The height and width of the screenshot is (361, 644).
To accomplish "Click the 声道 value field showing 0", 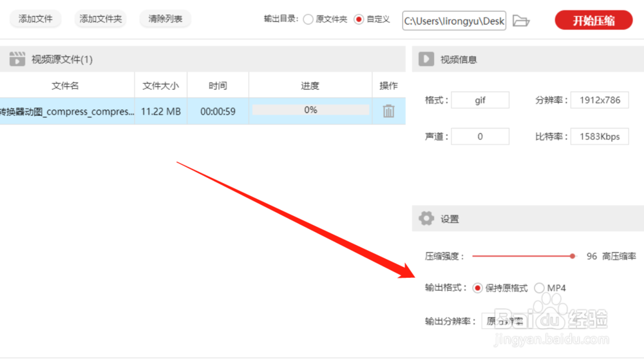I will coord(480,137).
